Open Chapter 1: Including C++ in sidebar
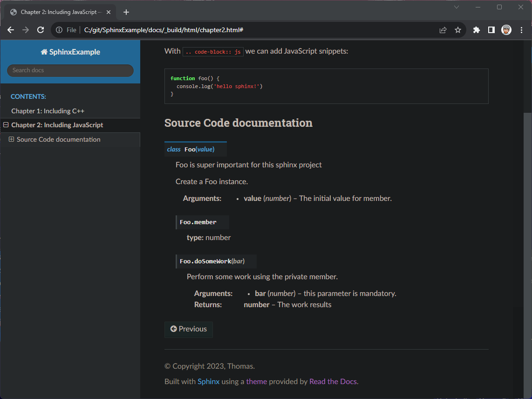The image size is (532, 399). pyautogui.click(x=48, y=111)
